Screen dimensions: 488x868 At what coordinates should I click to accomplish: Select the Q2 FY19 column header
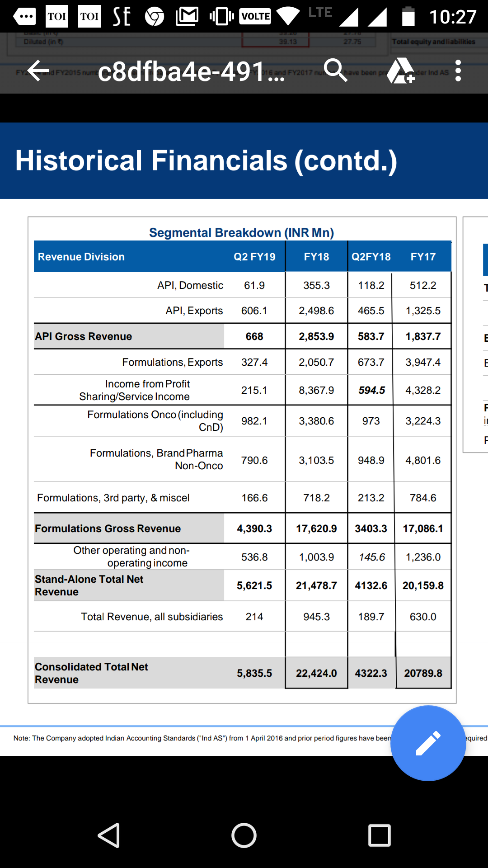click(254, 257)
